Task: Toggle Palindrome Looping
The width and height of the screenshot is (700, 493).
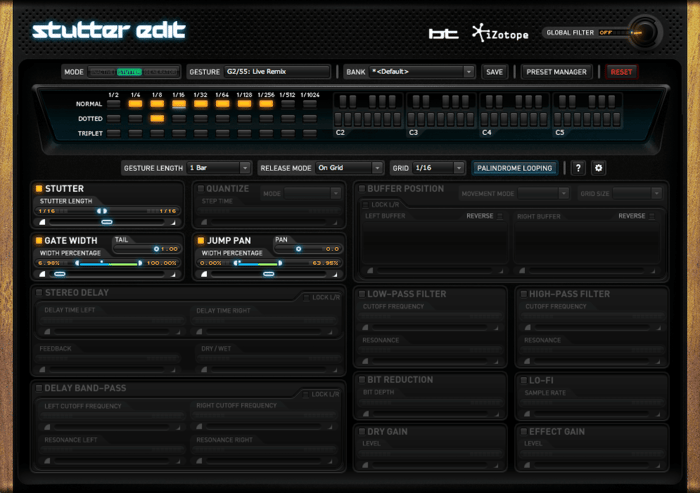Action: [515, 168]
